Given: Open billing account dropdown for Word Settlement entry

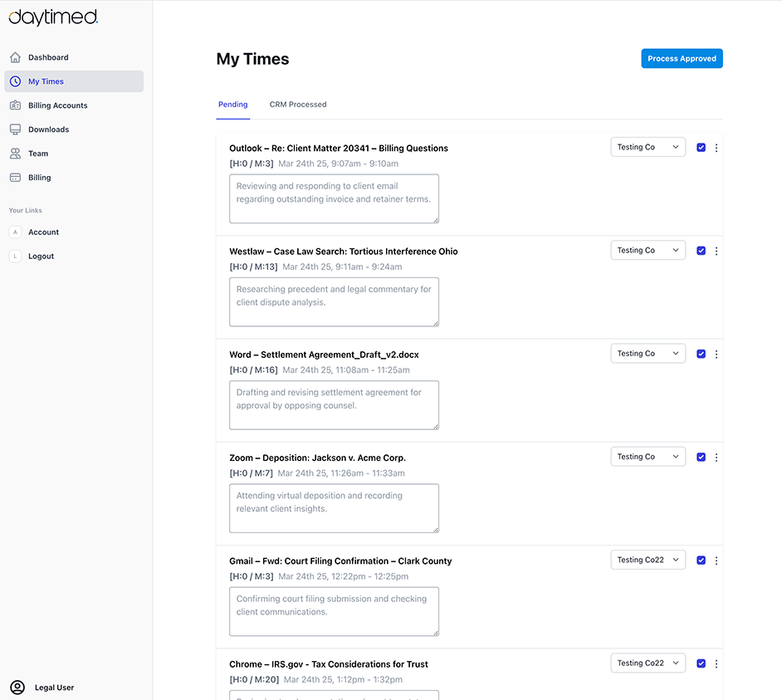Looking at the screenshot, I should coord(648,354).
